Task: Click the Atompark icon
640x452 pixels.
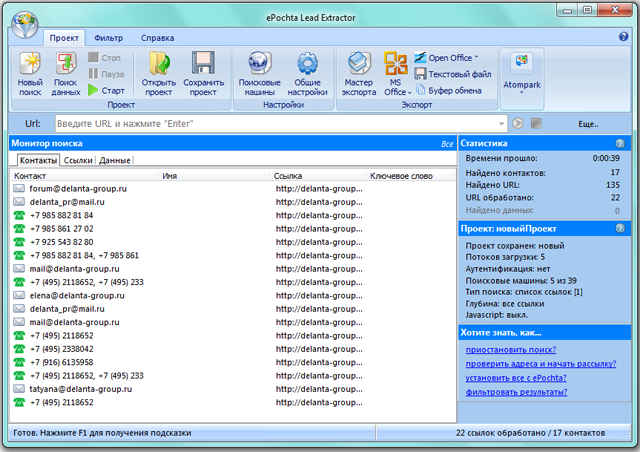Action: [522, 65]
